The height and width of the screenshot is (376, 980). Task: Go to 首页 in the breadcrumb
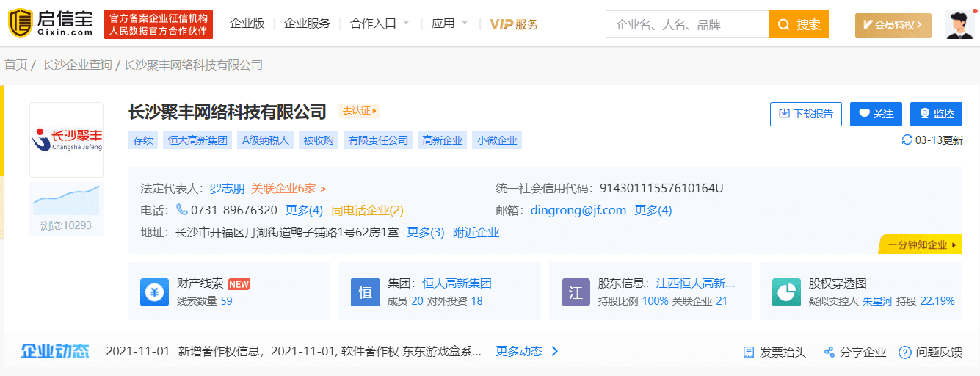[x=16, y=65]
